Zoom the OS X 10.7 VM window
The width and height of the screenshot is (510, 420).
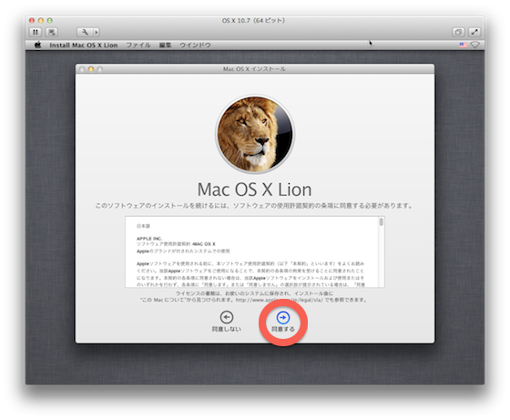(49, 20)
